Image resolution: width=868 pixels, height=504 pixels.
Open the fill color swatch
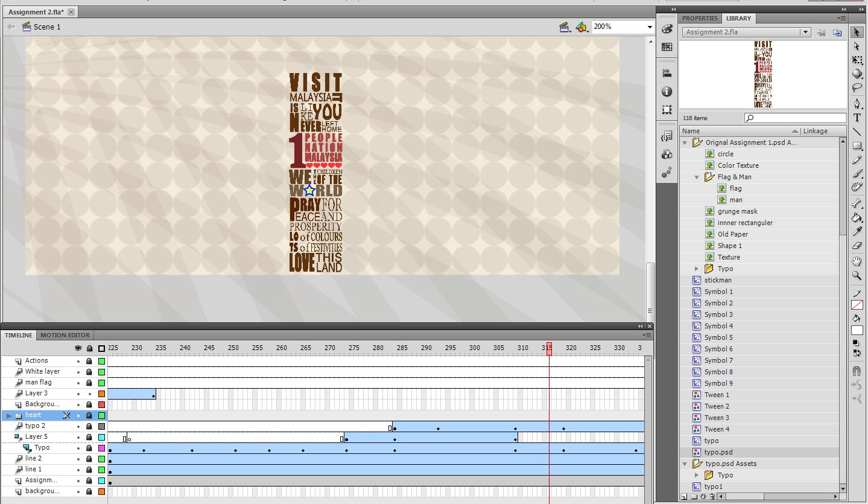[857, 330]
